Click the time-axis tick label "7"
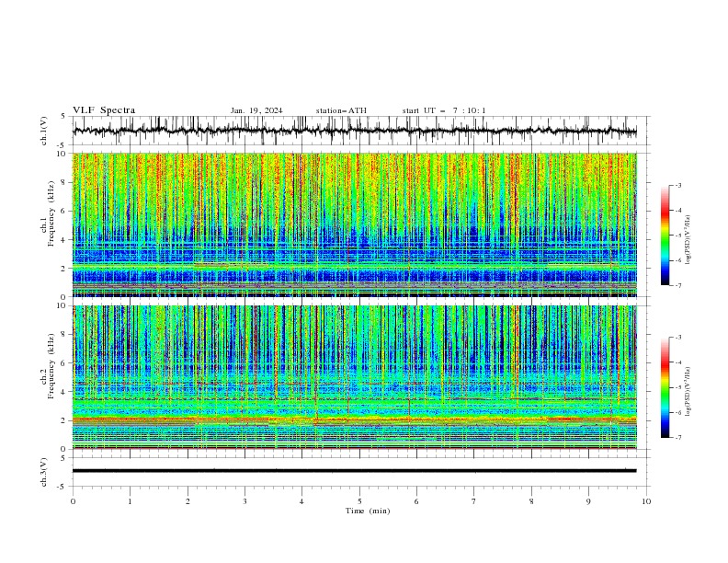Screen dimensions: 728x563 474,501
